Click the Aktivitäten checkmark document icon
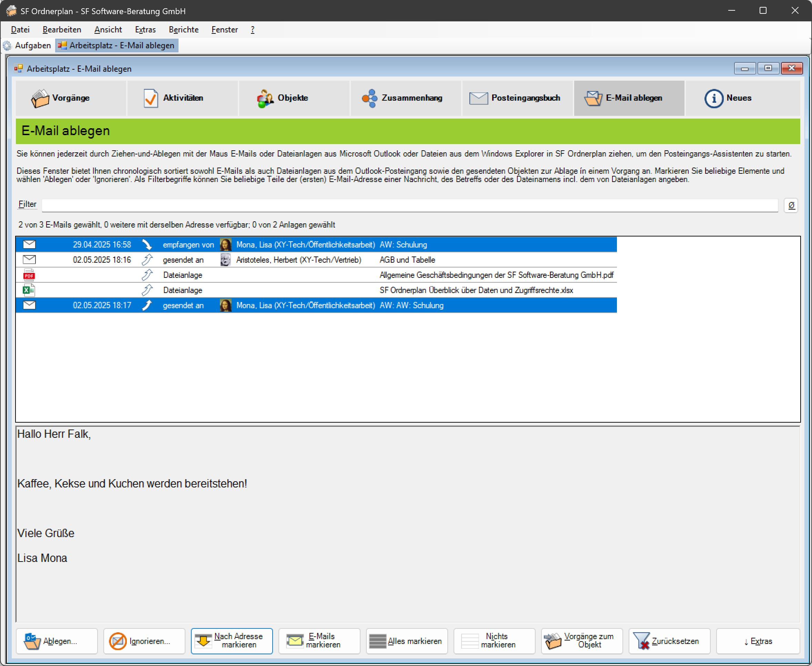This screenshot has height=666, width=812. point(150,98)
